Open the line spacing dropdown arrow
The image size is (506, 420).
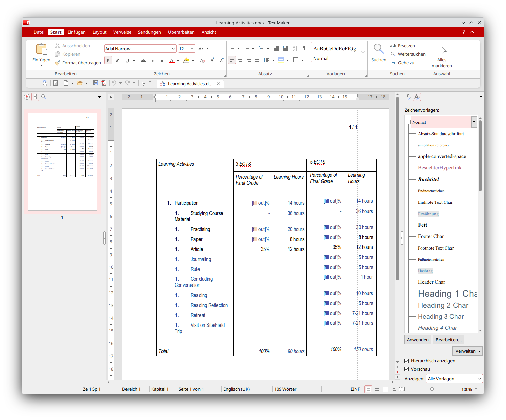click(273, 60)
